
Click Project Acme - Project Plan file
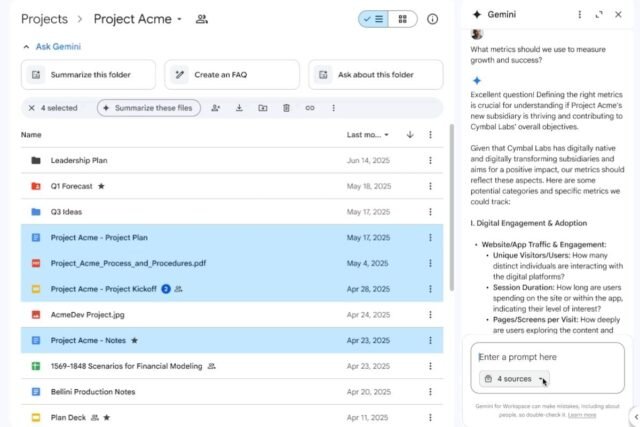232,238
